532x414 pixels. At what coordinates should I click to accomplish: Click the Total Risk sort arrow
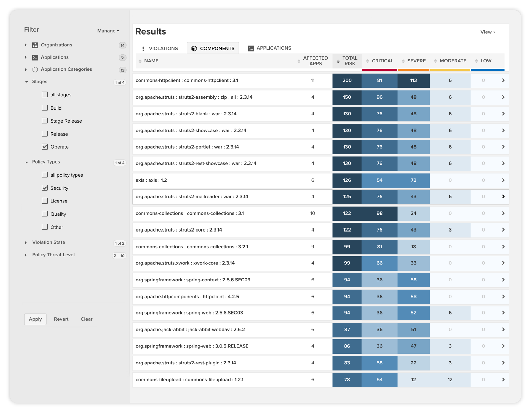[x=338, y=61]
